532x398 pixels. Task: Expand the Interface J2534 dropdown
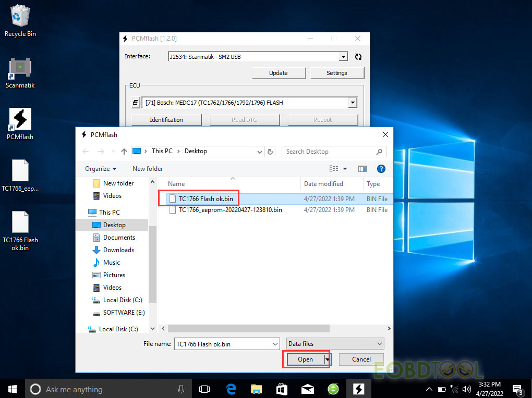pyautogui.click(x=343, y=57)
